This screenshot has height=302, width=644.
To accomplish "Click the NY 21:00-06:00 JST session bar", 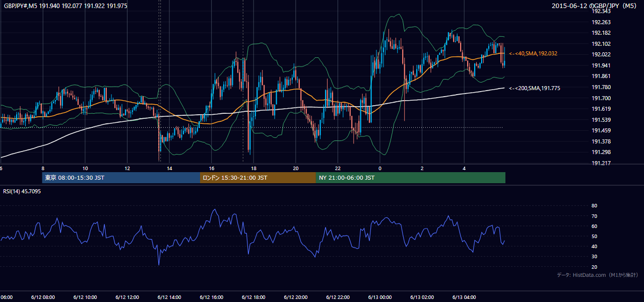I will point(411,178).
